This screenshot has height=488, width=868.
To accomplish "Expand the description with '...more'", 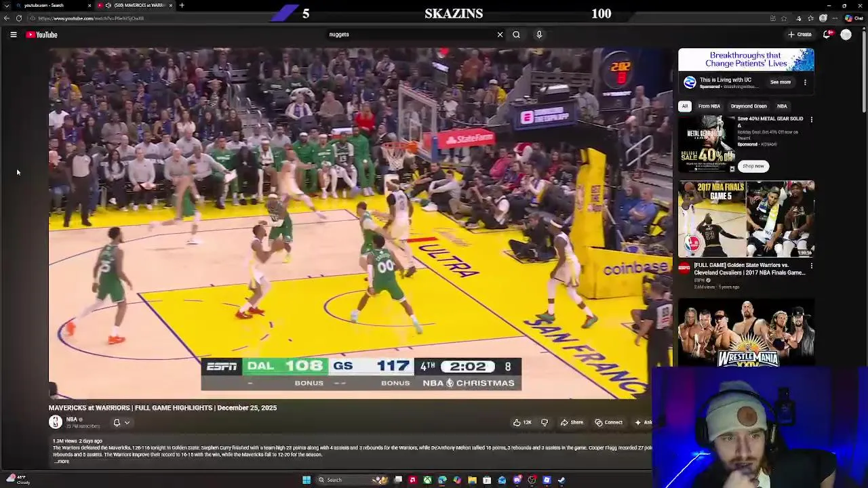I will coord(62,462).
